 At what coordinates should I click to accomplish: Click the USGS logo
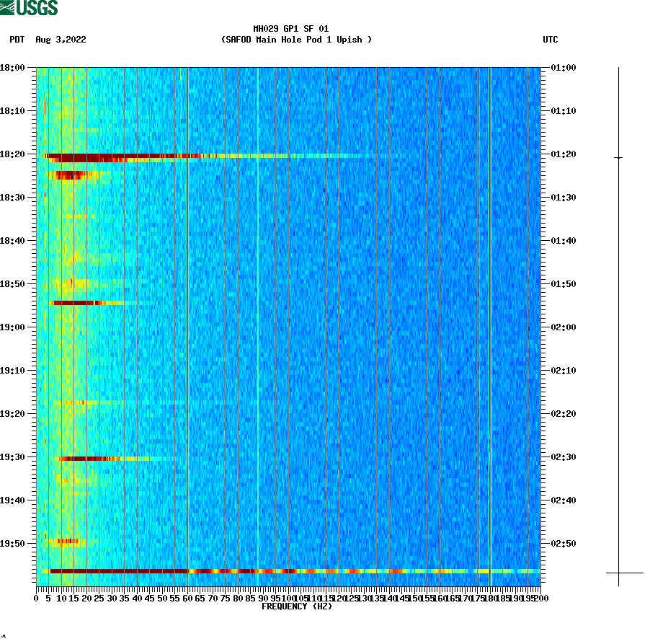click(29, 9)
